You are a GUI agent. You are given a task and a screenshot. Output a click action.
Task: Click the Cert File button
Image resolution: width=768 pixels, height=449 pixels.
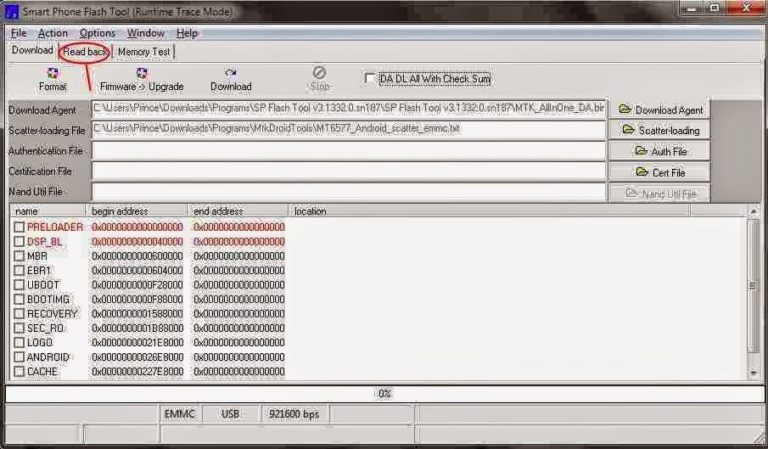[x=659, y=172]
